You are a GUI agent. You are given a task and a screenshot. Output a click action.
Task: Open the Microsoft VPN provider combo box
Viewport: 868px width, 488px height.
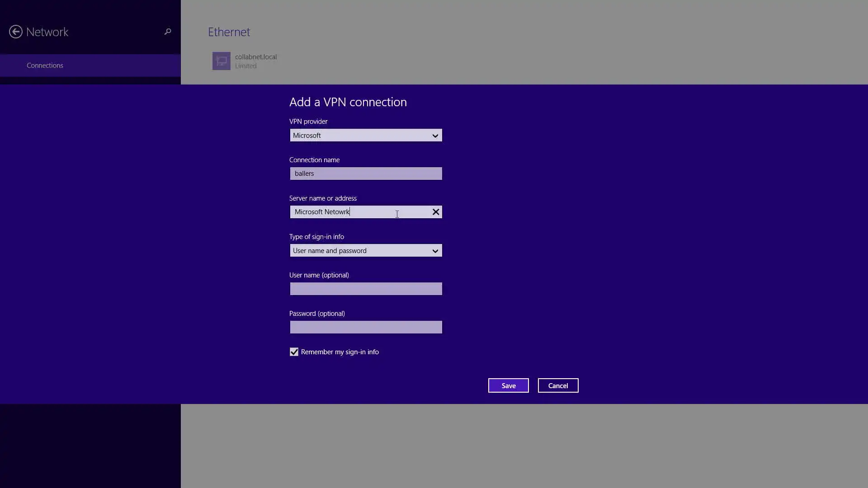pyautogui.click(x=357, y=136)
